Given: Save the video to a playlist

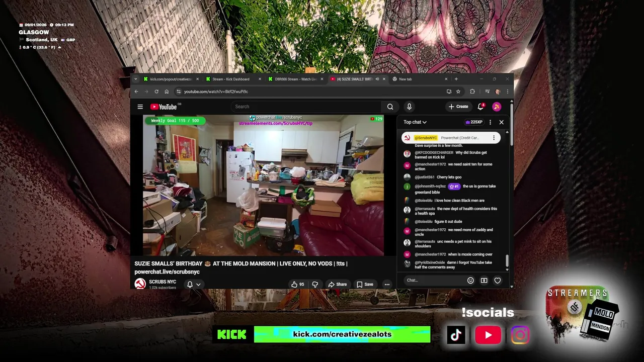Looking at the screenshot, I should tap(365, 285).
